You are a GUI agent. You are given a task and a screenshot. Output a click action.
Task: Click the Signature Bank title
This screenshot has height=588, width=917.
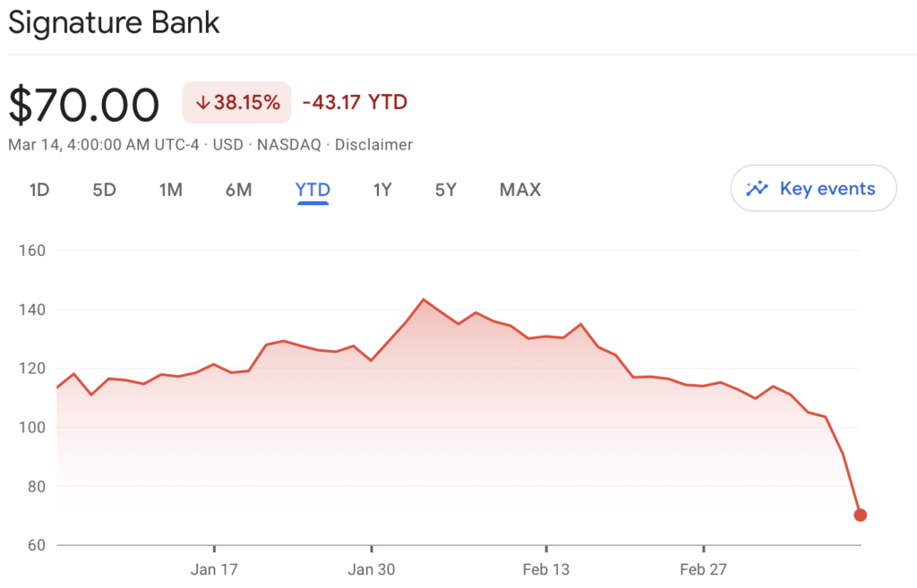114,22
